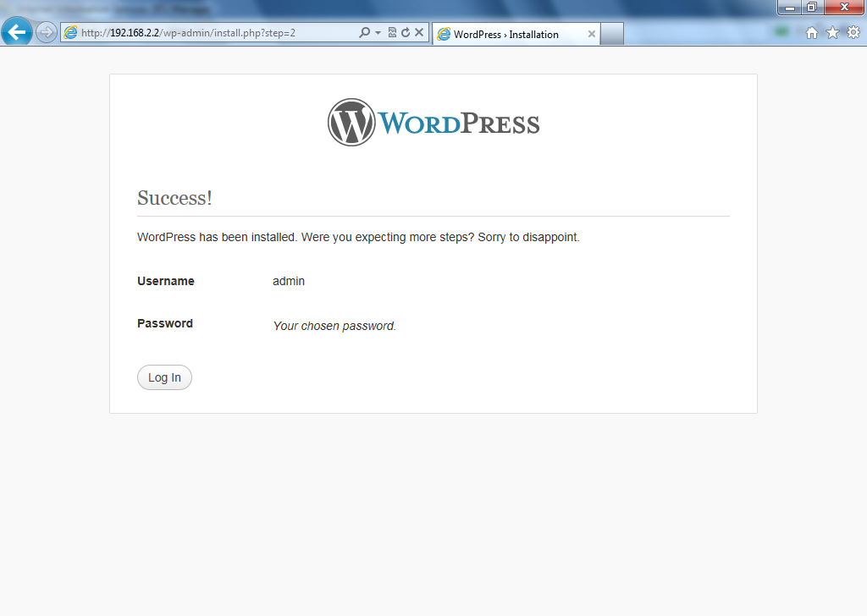Open the Tools gear menu
Viewport: 867px width, 616px height.
853,33
